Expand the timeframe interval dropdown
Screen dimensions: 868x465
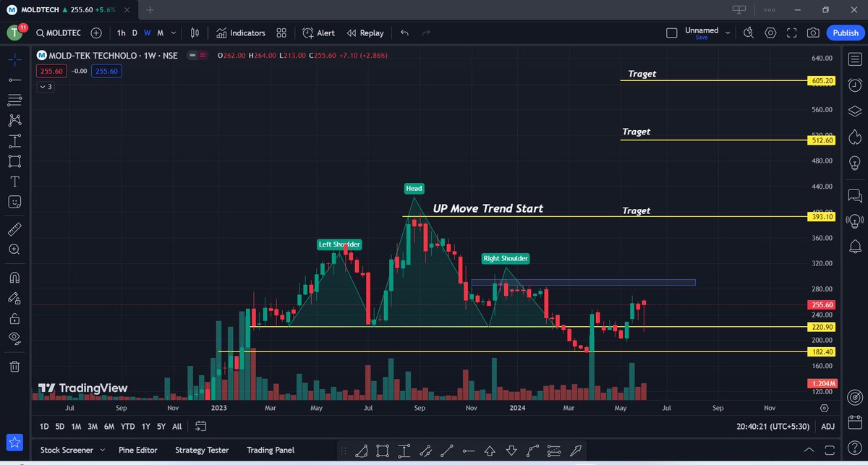point(174,33)
